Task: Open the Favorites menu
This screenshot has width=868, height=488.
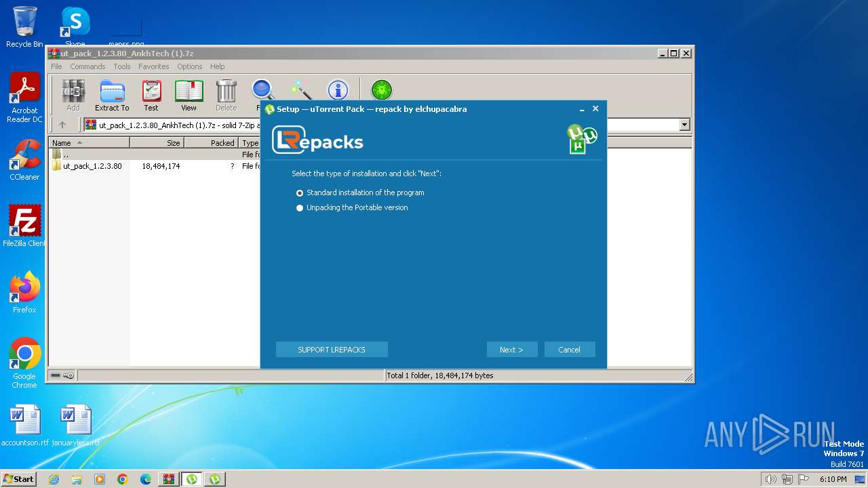Action: [154, 66]
